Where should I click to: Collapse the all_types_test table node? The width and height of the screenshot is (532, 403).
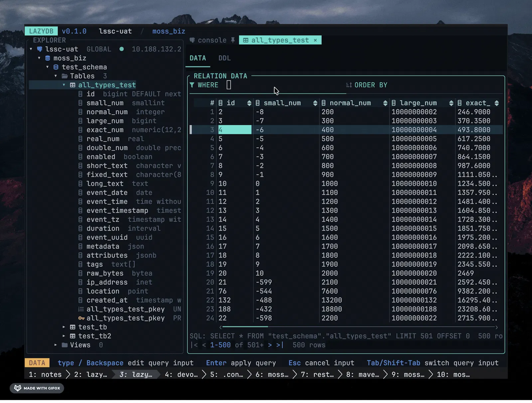[64, 85]
